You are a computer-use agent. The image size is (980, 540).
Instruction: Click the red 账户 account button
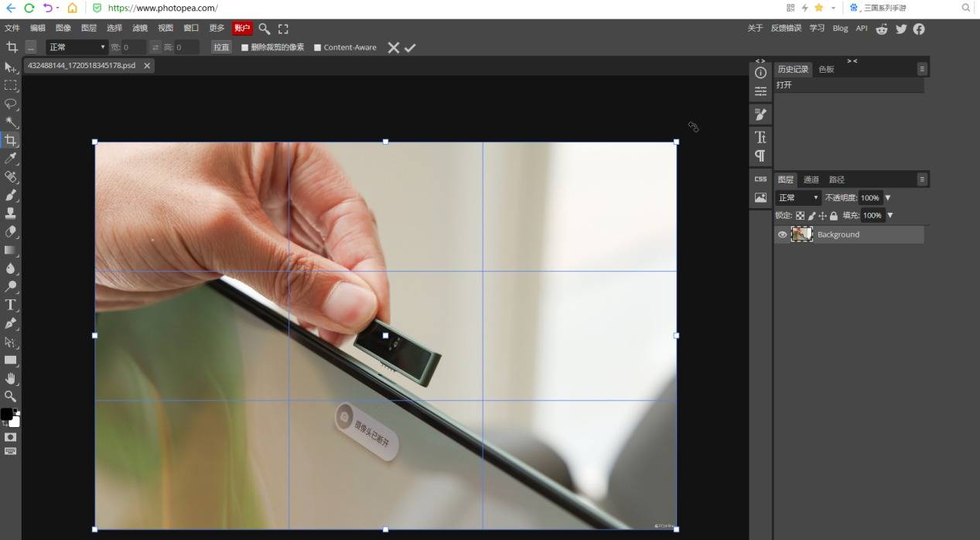tap(242, 29)
